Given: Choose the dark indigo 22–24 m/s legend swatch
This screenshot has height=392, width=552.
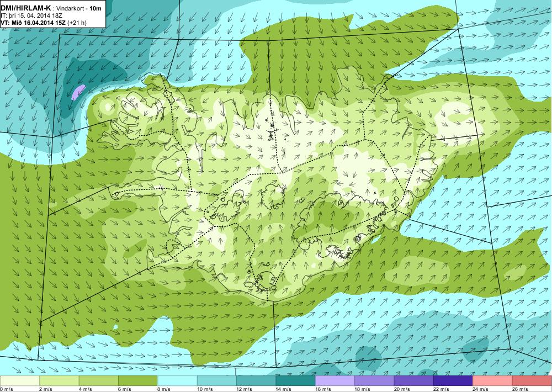Looking at the screenshot, I should 453,381.
